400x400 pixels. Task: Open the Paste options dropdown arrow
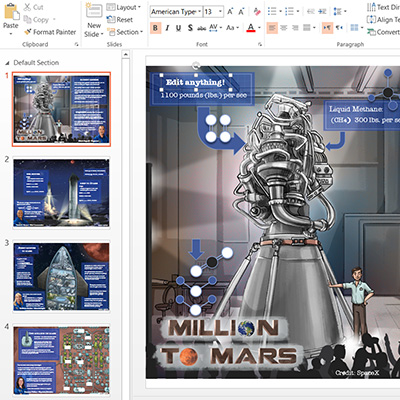pos(11,33)
